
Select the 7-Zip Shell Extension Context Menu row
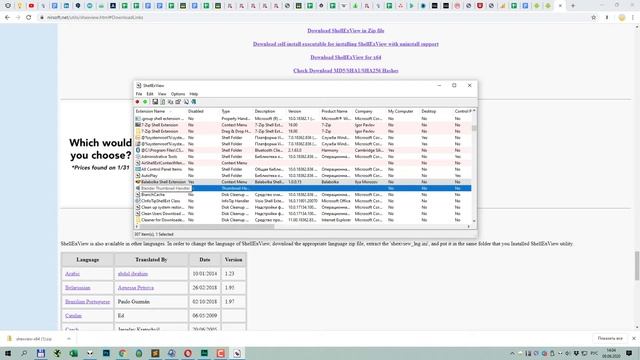coord(303,125)
